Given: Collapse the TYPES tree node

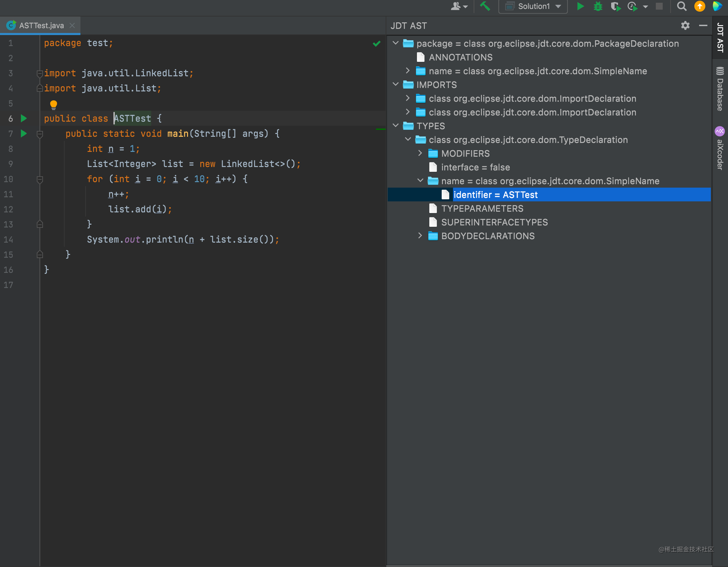Looking at the screenshot, I should [396, 126].
